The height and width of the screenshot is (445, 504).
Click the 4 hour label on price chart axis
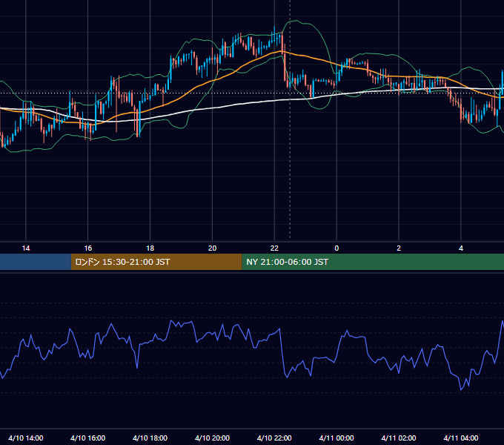pyautogui.click(x=461, y=248)
